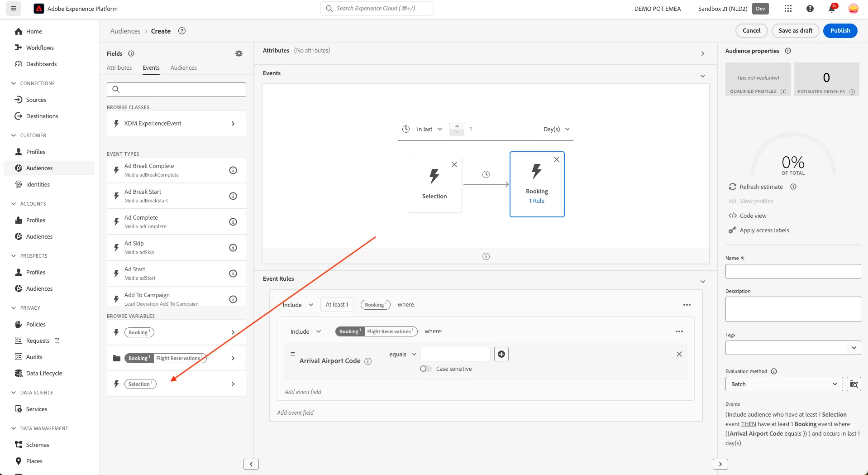Screen dimensions: 868x475
Task: Open Code view
Action: (753, 216)
